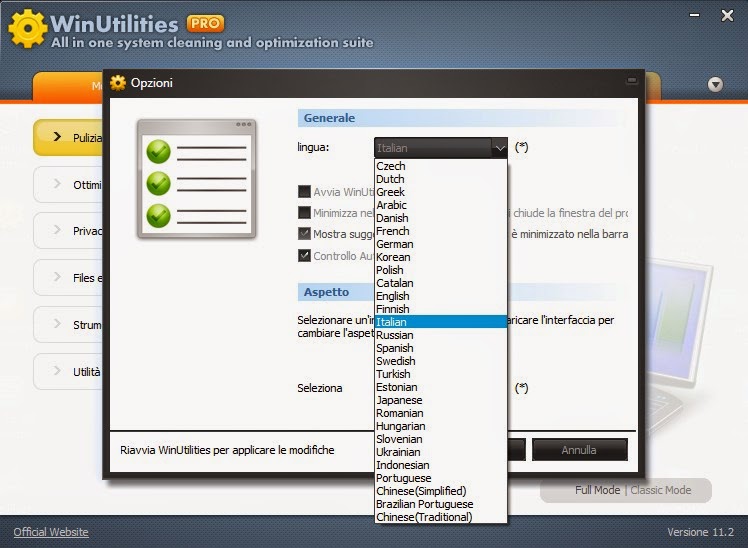Set language to Chinese(Simplified)
Image resolution: width=748 pixels, height=548 pixels.
coord(440,491)
